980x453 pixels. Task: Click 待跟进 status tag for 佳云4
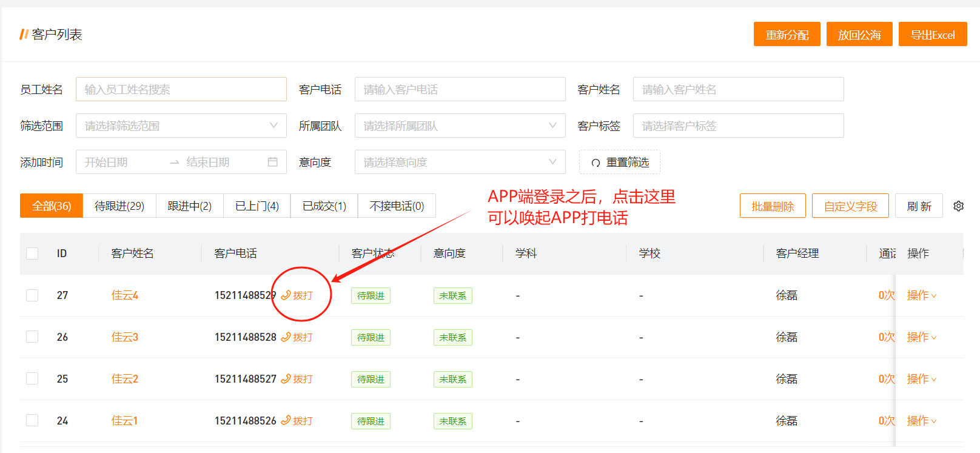coord(371,295)
